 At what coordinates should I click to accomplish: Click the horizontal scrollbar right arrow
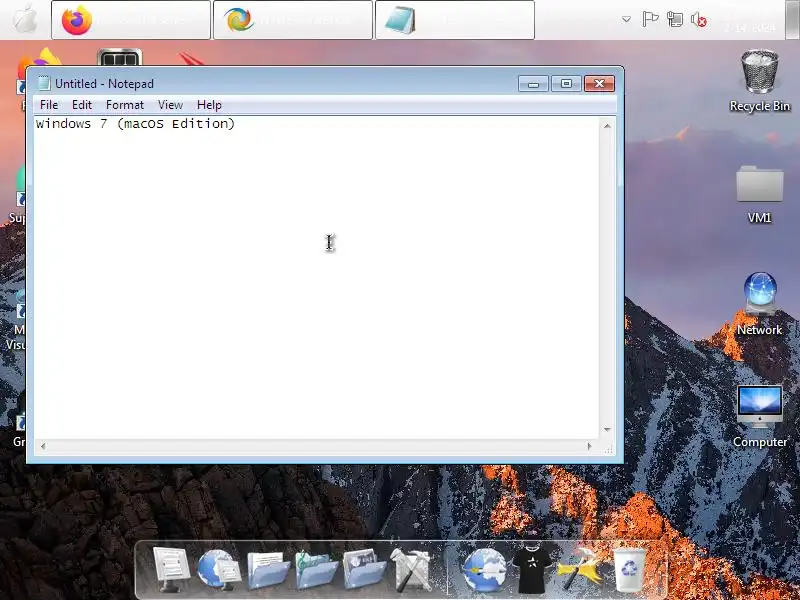[x=590, y=446]
